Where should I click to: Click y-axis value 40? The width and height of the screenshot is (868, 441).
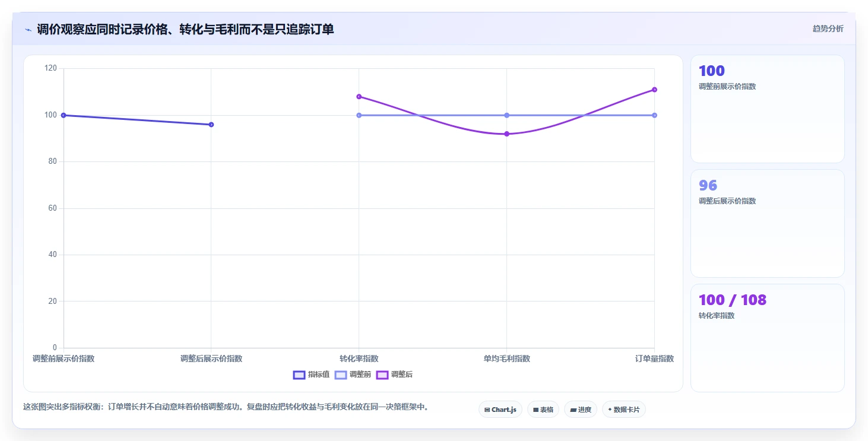[x=53, y=255]
